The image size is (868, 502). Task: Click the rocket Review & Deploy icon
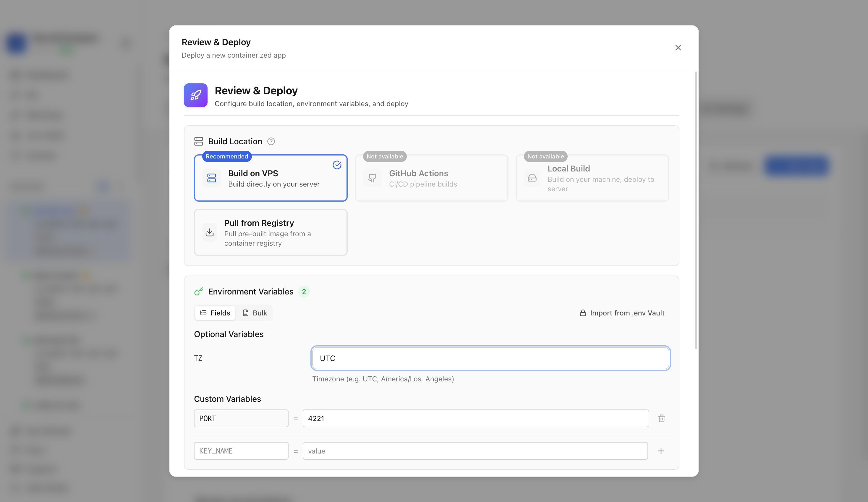click(196, 95)
